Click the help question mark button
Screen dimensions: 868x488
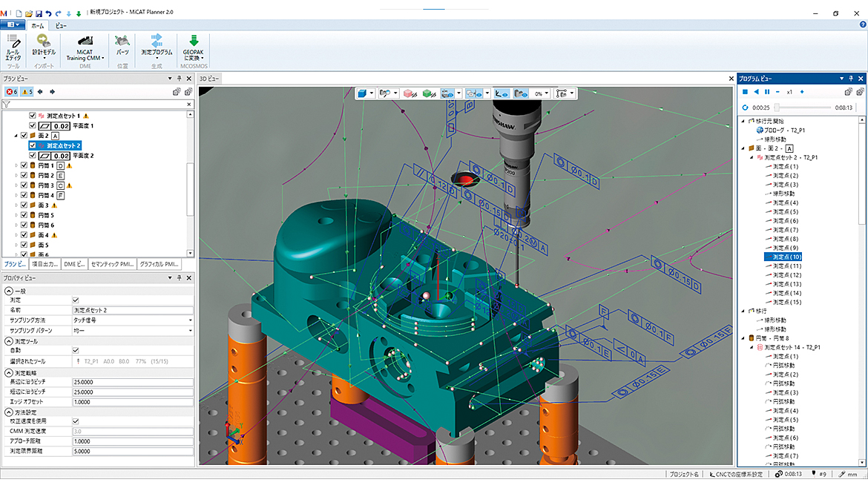tap(863, 24)
